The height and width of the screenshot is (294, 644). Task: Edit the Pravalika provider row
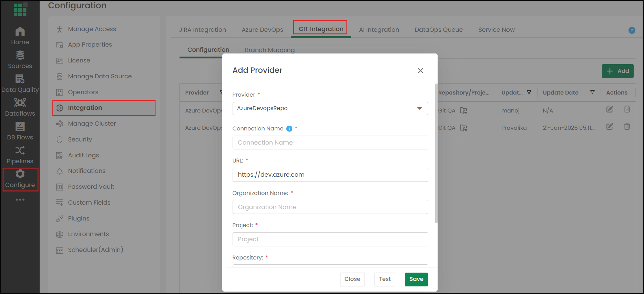click(x=610, y=127)
